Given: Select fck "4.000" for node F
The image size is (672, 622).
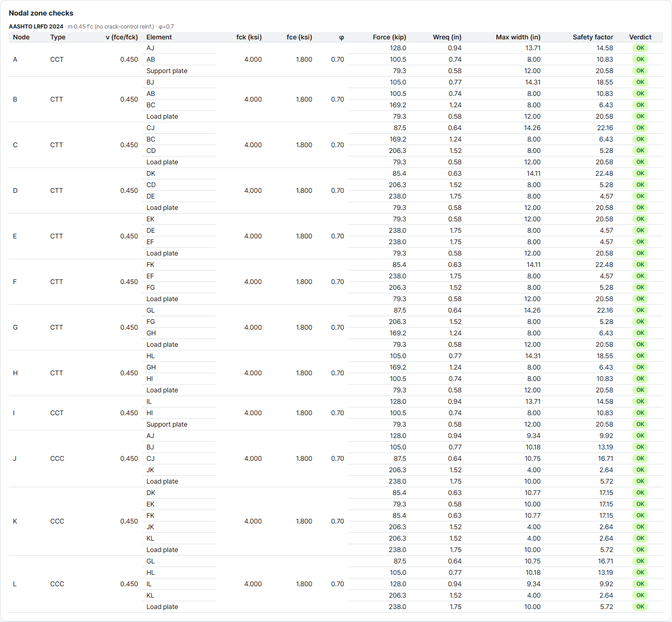Looking at the screenshot, I should pos(253,282).
